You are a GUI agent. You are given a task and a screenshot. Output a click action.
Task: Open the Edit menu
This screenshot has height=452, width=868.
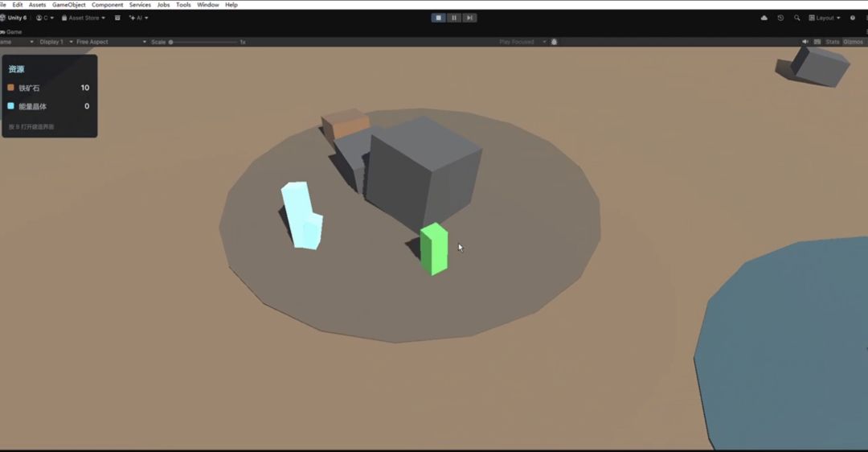click(18, 5)
